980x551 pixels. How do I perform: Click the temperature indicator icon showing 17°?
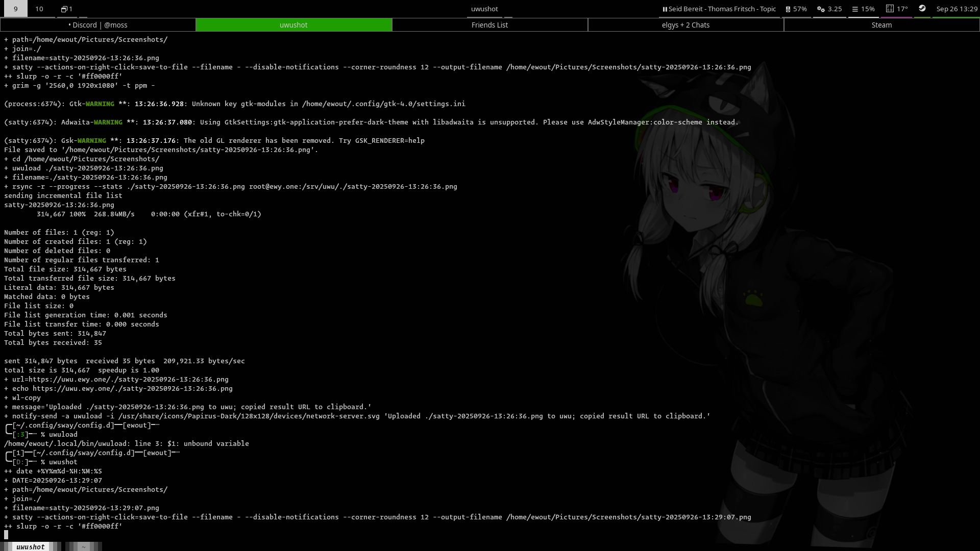890,9
